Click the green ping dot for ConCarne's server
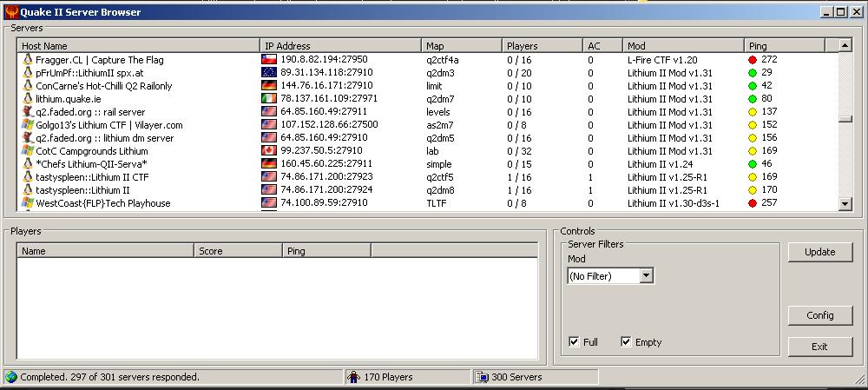 tap(753, 86)
